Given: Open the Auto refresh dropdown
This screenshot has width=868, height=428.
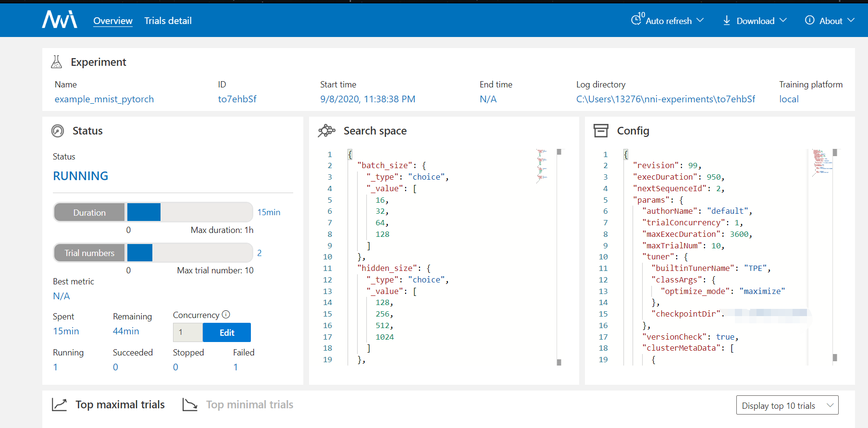Looking at the screenshot, I should click(668, 20).
